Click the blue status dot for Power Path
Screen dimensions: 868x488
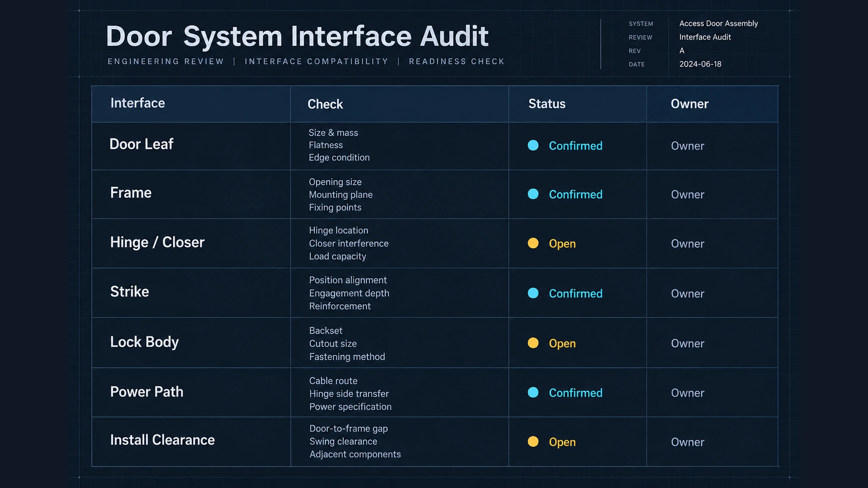click(533, 392)
